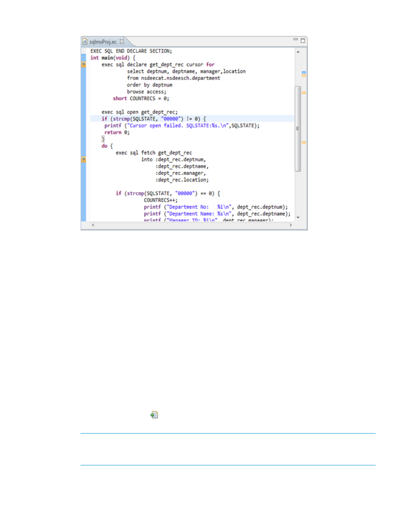The height and width of the screenshot is (532, 400).
Task: Click warning marker beside fetch into line
Action: (83, 160)
